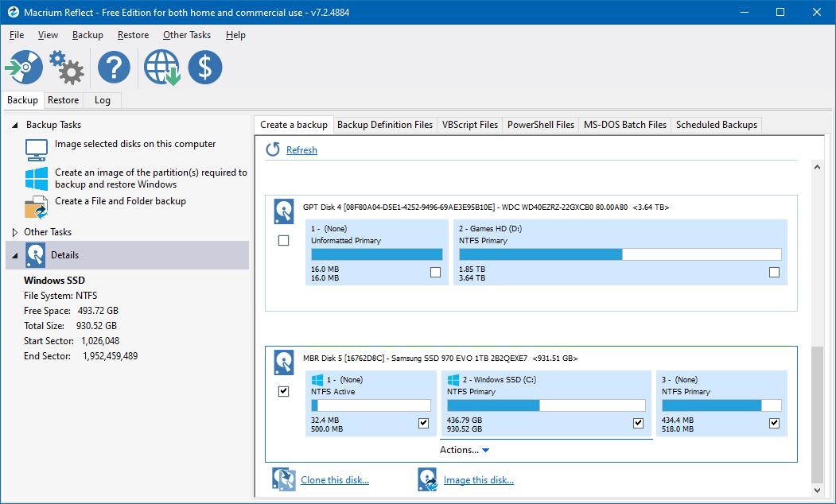Open help with the question mark icon

[114, 67]
